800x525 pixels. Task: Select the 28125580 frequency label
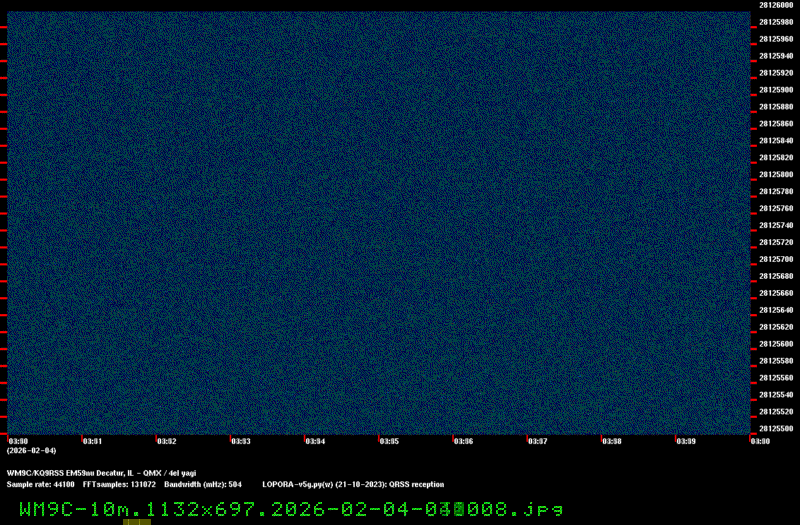pos(776,361)
